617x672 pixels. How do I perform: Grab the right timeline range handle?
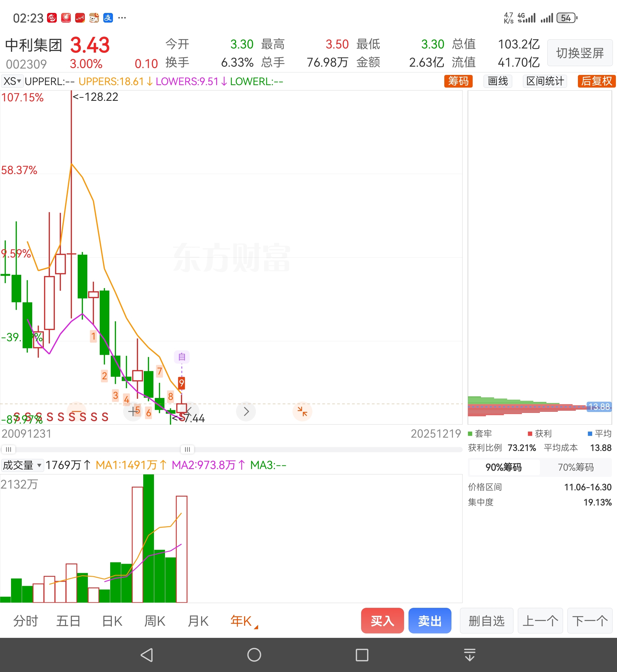[x=187, y=449]
